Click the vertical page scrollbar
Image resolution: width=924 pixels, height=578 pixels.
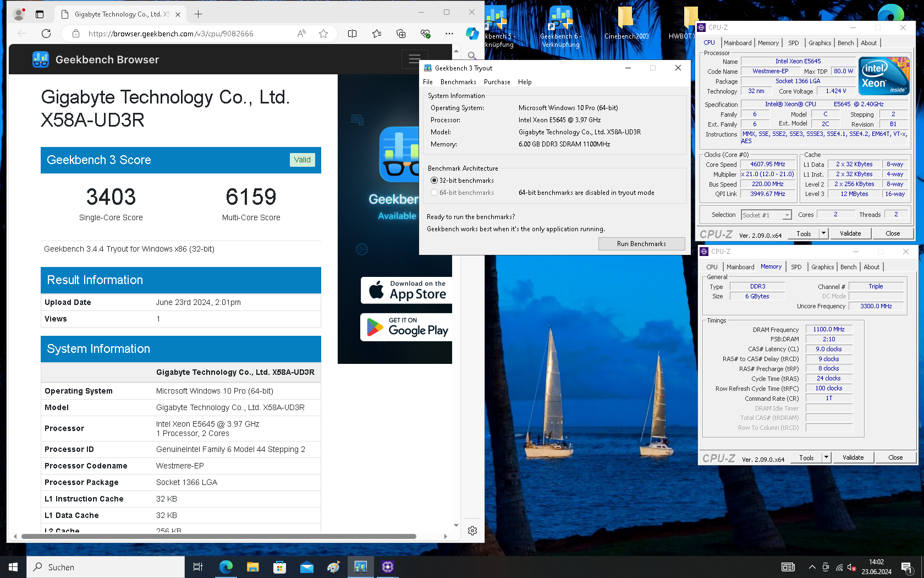pos(456,288)
